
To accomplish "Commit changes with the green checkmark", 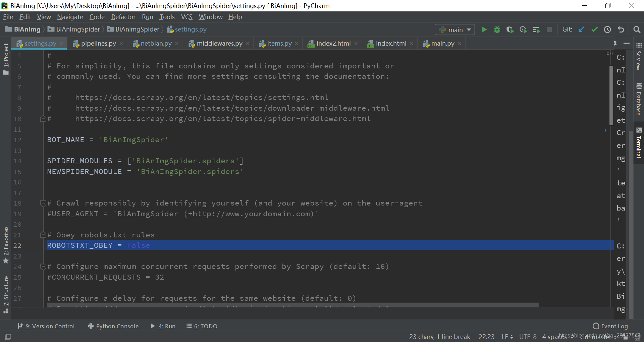I will (x=594, y=30).
